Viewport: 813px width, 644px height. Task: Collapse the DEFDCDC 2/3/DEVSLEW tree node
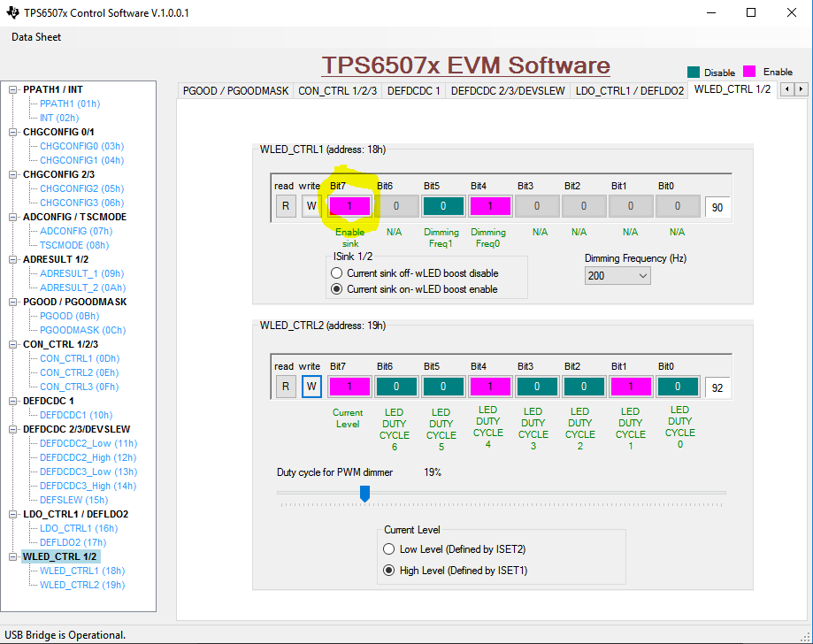(x=13, y=429)
